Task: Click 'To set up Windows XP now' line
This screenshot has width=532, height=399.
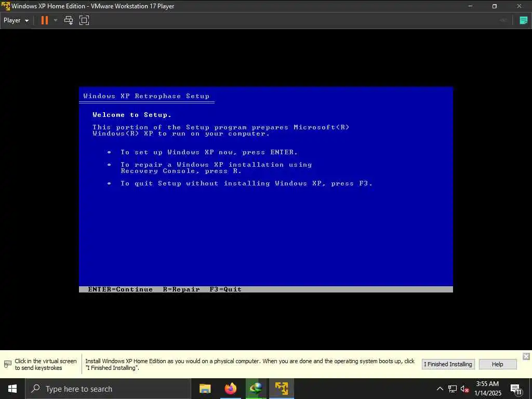Action: [x=209, y=152]
